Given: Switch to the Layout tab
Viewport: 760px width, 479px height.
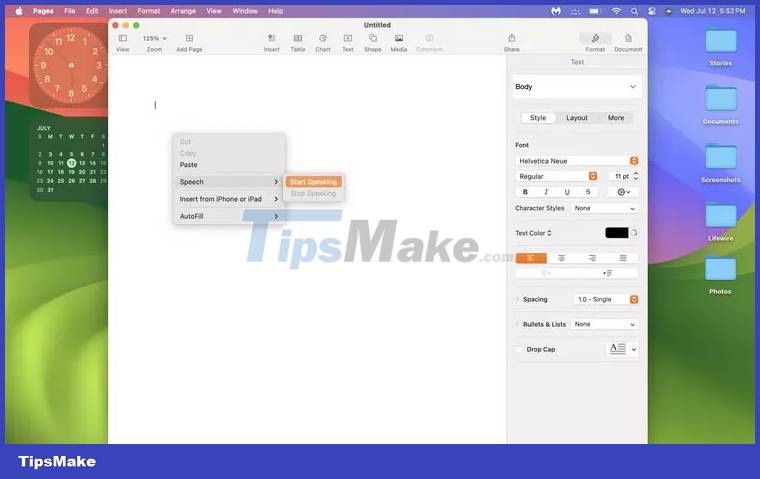Looking at the screenshot, I should pyautogui.click(x=577, y=118).
